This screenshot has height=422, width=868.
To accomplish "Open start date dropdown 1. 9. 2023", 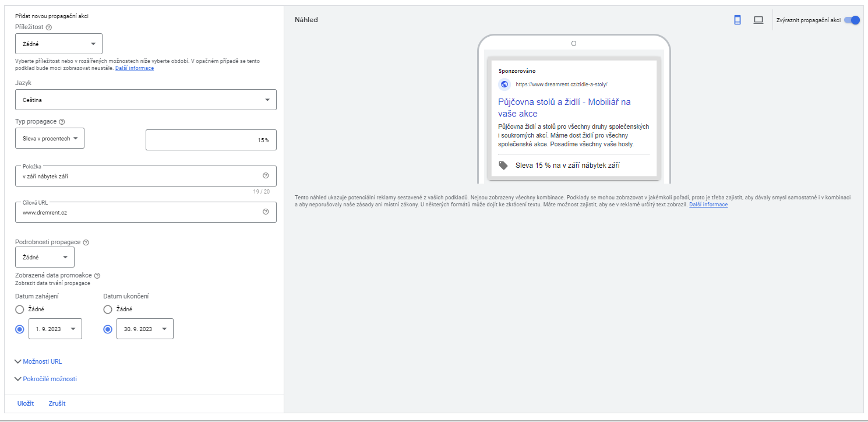I will (x=55, y=329).
